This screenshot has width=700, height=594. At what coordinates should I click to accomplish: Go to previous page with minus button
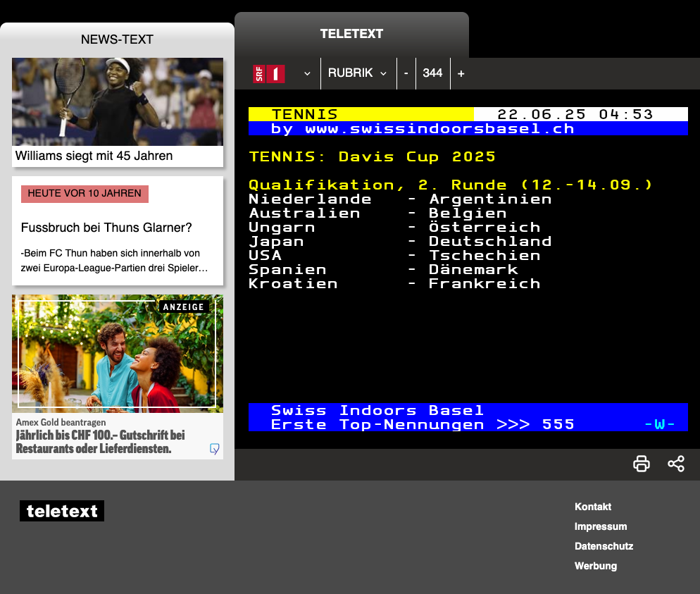point(406,73)
